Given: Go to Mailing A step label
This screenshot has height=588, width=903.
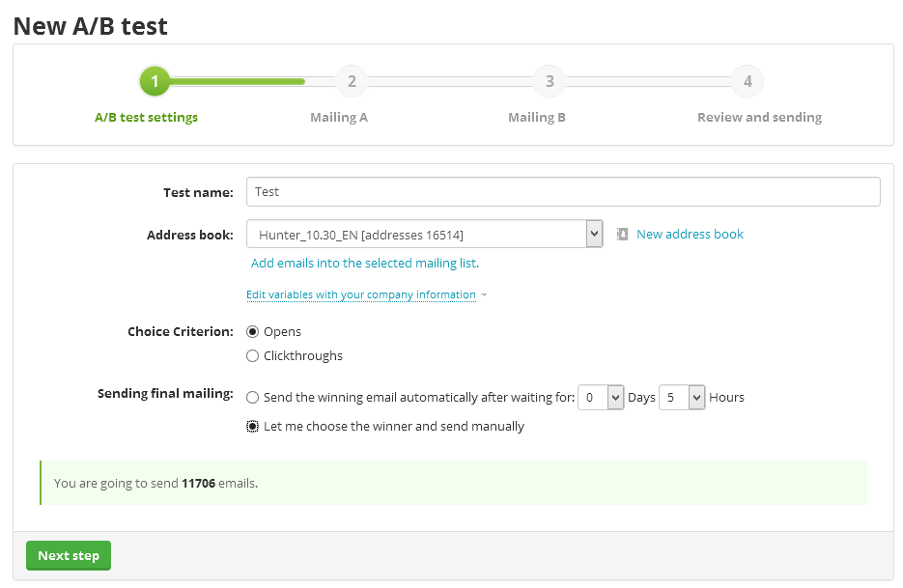Looking at the screenshot, I should tap(339, 117).
